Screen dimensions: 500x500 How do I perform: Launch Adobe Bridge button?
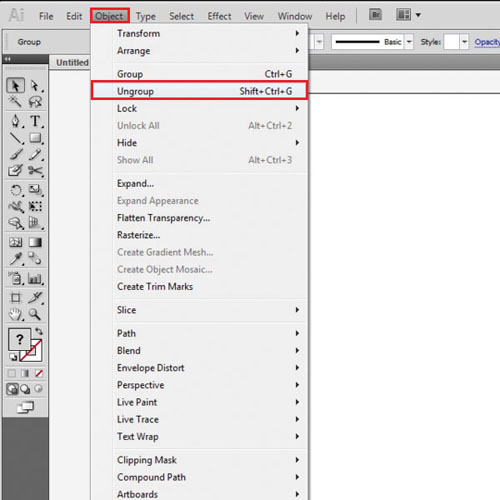[375, 15]
